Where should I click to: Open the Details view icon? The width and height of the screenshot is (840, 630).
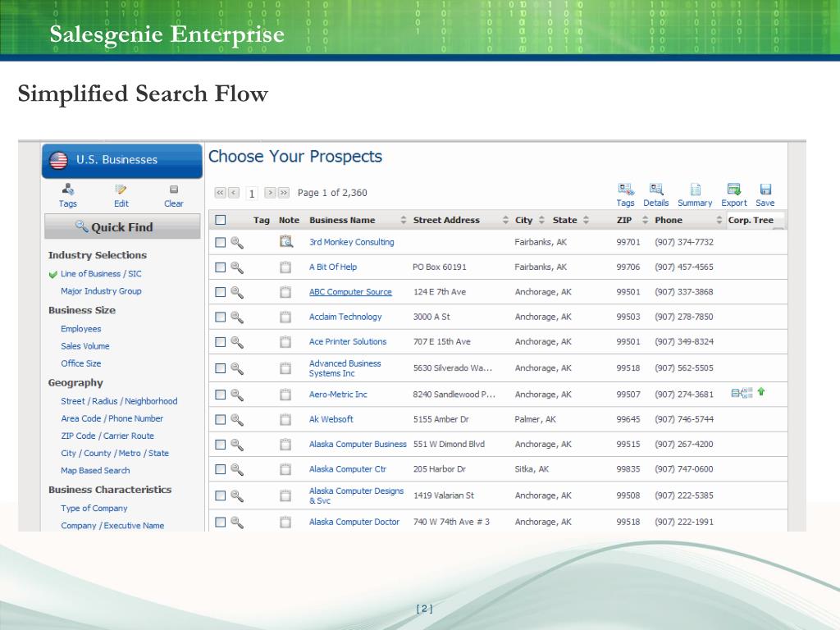pyautogui.click(x=656, y=189)
